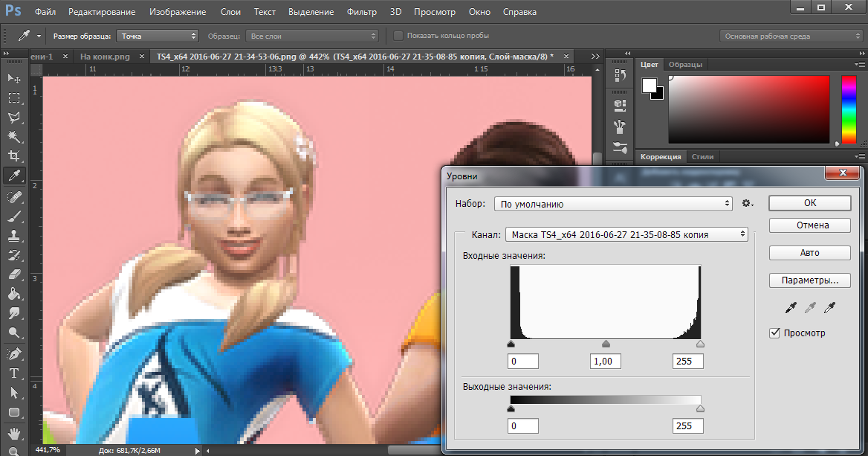Select the Brush tool
This screenshot has width=868, height=456.
14,216
